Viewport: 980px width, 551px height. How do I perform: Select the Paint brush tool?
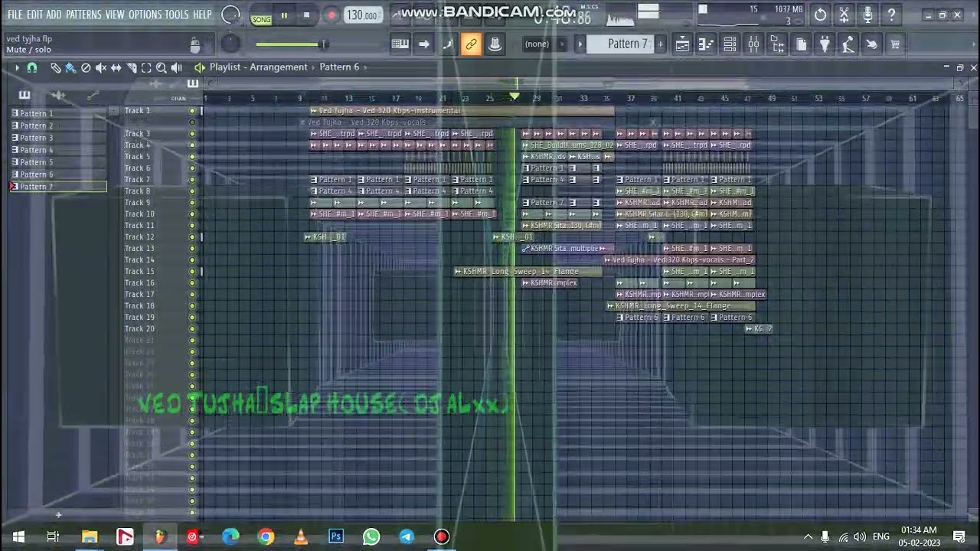[x=70, y=67]
